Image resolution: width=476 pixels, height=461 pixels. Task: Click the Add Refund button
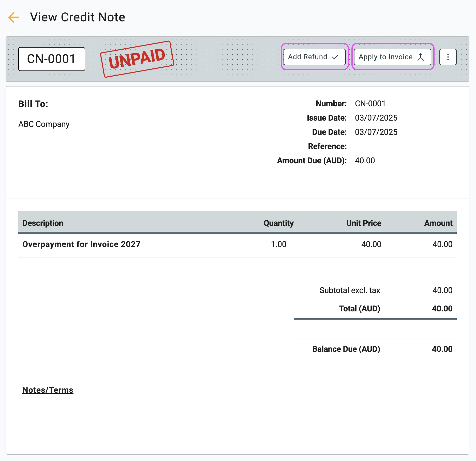315,57
